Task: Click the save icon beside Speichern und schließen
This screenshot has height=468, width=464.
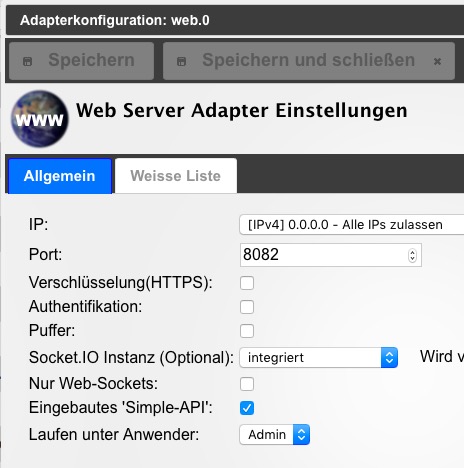Action: pyautogui.click(x=181, y=61)
